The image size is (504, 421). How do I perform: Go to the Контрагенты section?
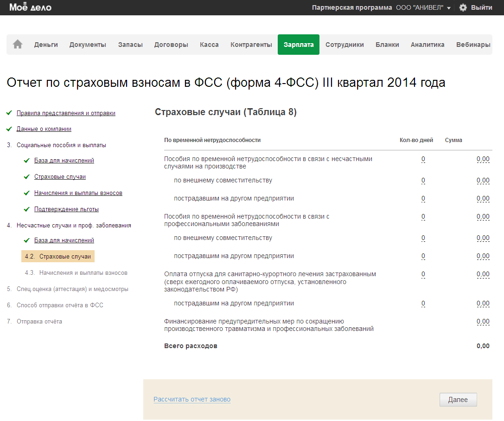click(x=251, y=45)
